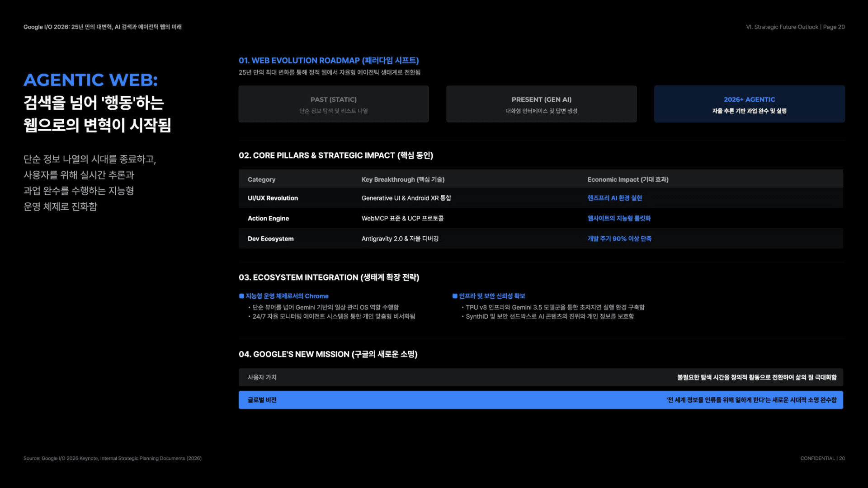This screenshot has height=488, width=868.
Task: Click the 사용자 가치 row
Action: [541, 377]
